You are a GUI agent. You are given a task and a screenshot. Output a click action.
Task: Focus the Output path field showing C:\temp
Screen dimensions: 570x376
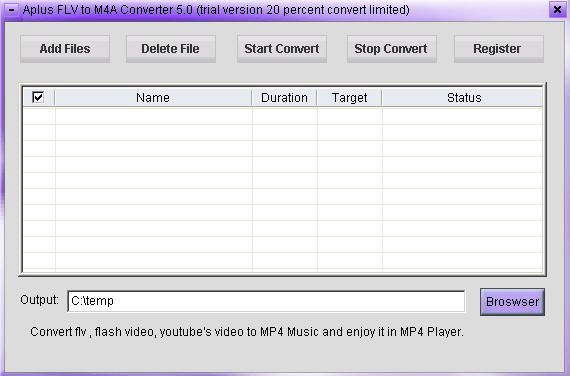point(266,301)
